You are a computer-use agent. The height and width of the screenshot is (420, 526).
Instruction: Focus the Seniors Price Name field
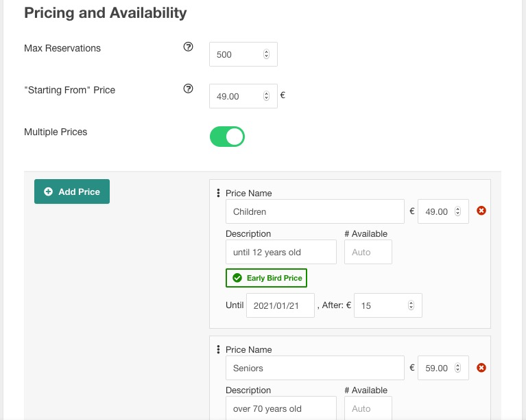click(315, 369)
